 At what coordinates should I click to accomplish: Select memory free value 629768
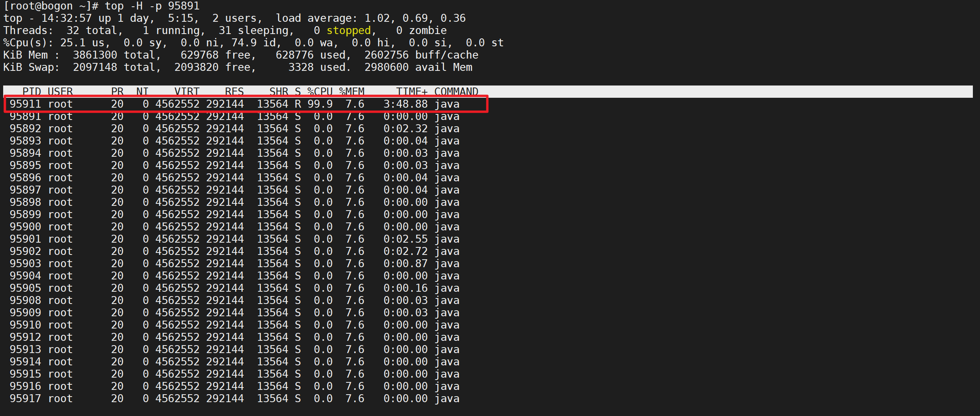[200, 55]
